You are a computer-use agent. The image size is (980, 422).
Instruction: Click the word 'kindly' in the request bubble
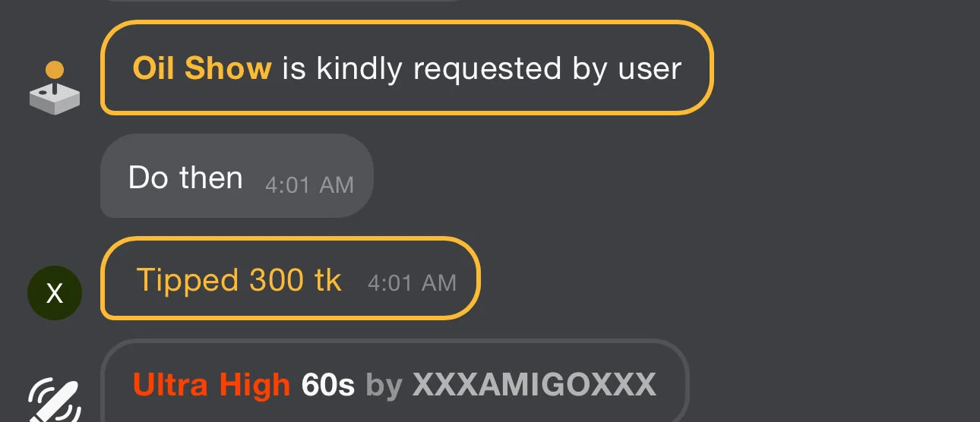coord(359,70)
